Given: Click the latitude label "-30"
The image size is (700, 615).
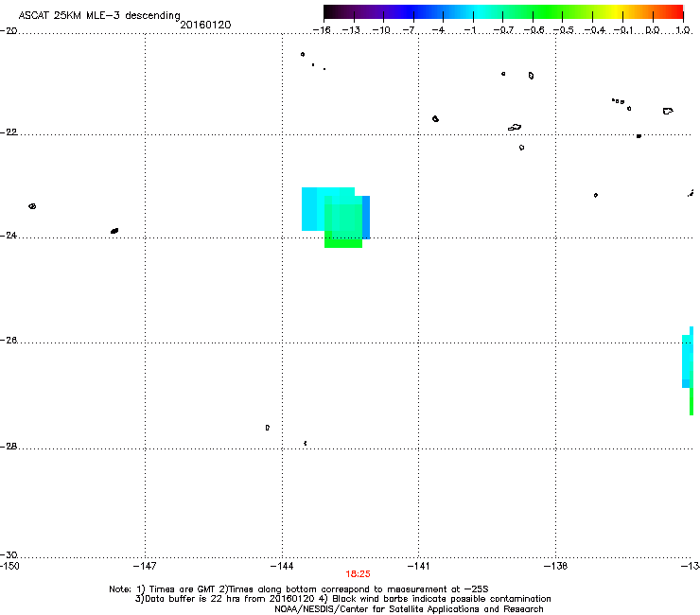Looking at the screenshot, I should (9, 554).
